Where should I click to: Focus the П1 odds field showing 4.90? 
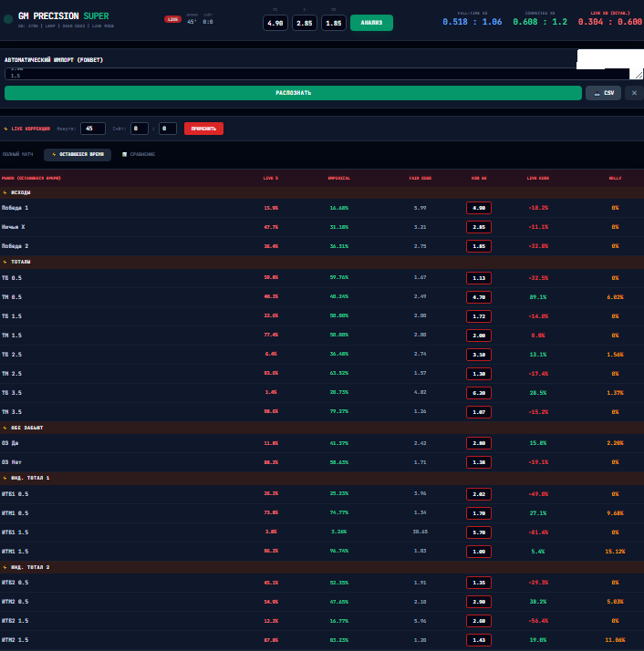275,23
